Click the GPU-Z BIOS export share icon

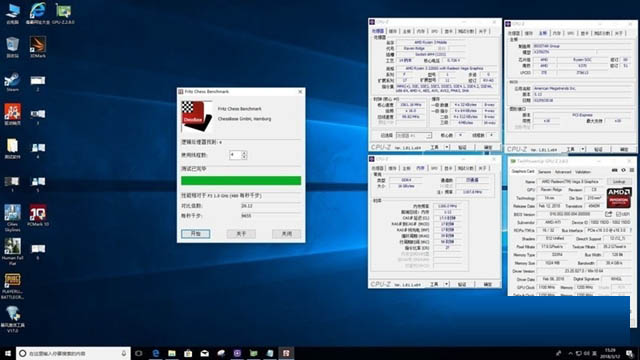coord(609,214)
